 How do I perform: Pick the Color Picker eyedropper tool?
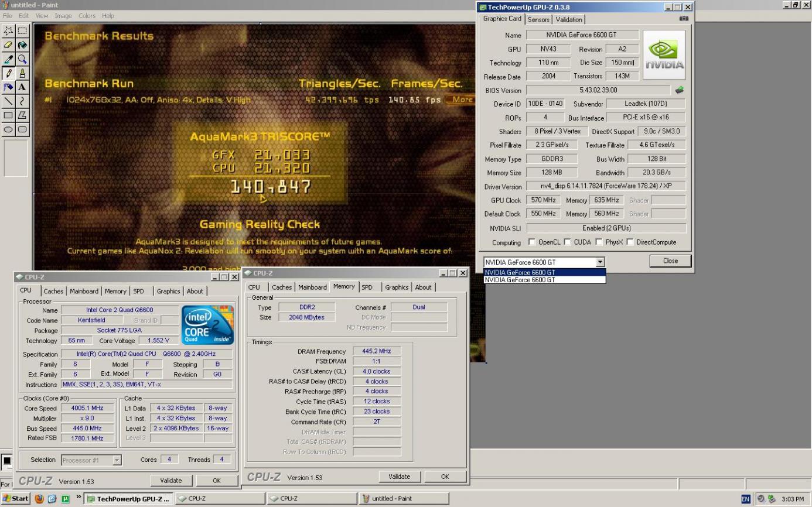tap(9, 59)
